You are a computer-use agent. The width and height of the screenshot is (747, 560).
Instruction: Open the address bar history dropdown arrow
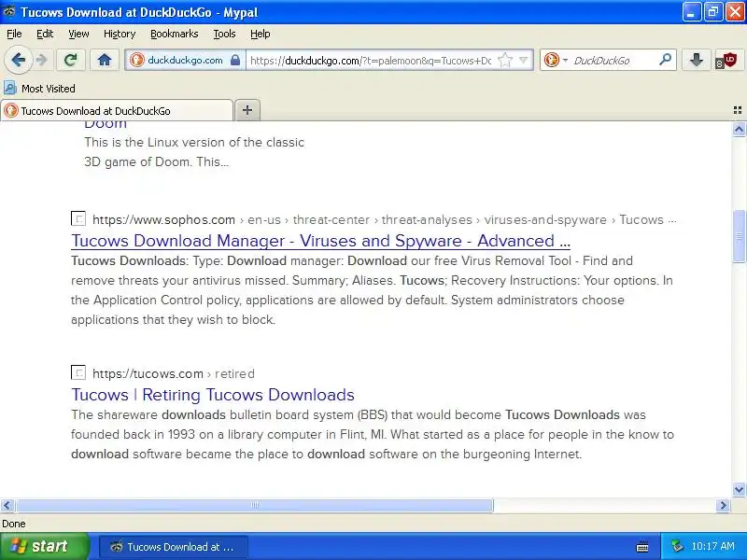524,61
